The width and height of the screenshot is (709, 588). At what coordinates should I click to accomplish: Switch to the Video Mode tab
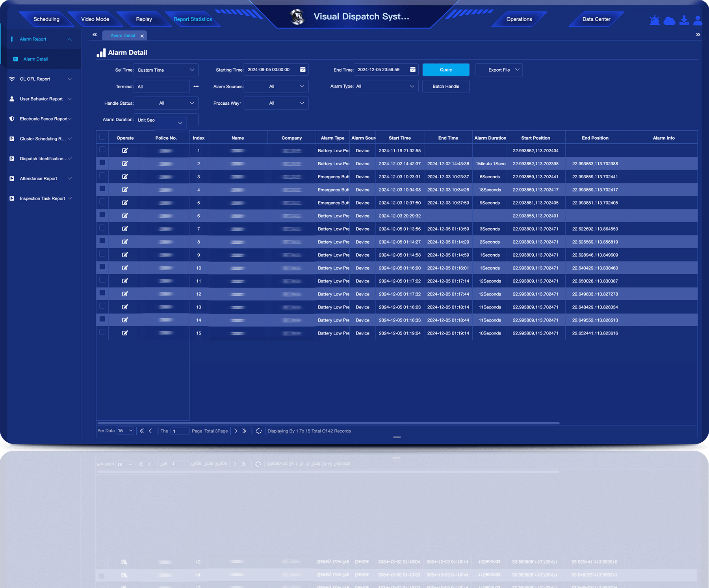tap(95, 19)
